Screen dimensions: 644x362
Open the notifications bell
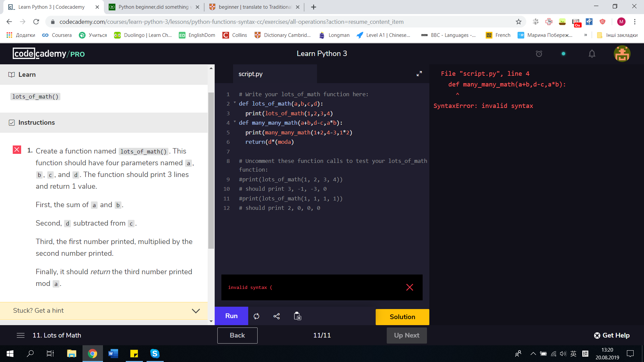pos(592,54)
